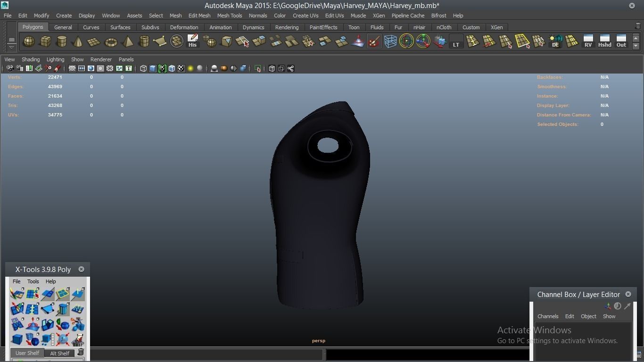Click the command line input field
The height and width of the screenshot is (362, 644).
click(206, 354)
